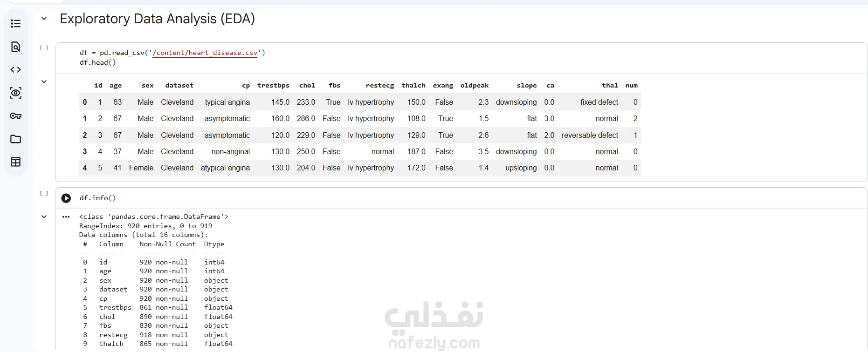Image resolution: width=868 pixels, height=352 pixels.
Task: Open the Table of contents sidebar icon
Action: 15,23
